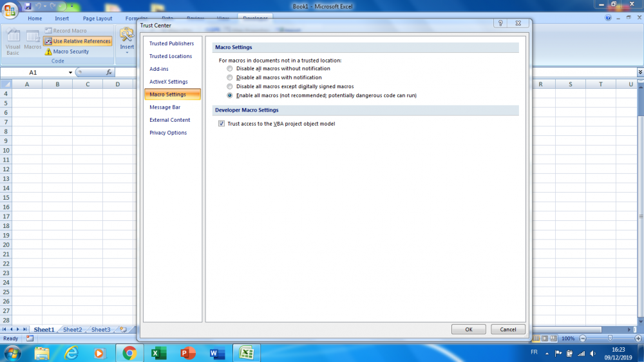Switch to Page Layout view icon
Viewport: 644px width, 362px height.
tap(545, 339)
